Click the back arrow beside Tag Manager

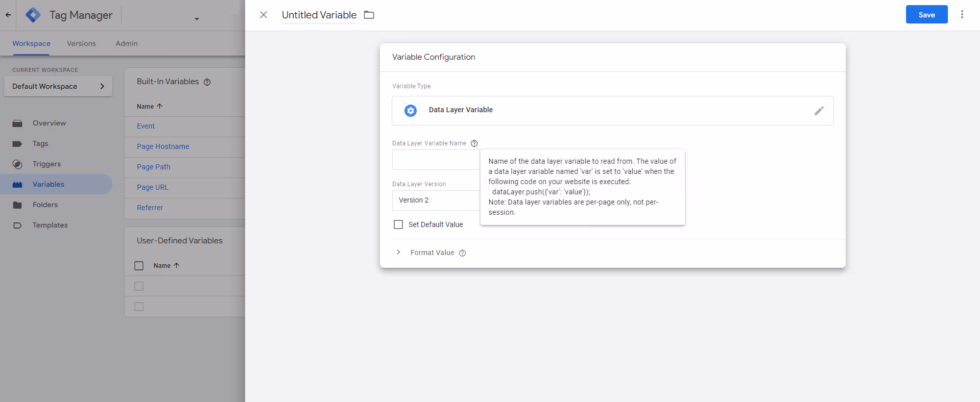pyautogui.click(x=8, y=15)
